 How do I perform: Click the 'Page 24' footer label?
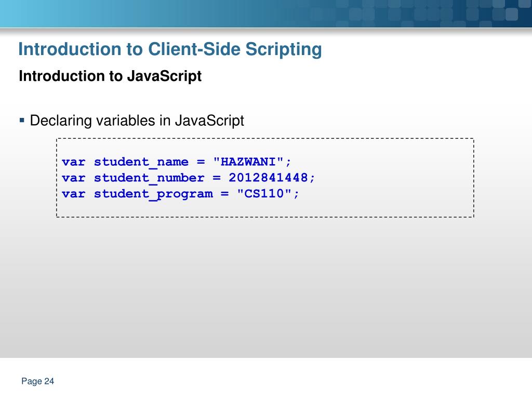point(37,381)
